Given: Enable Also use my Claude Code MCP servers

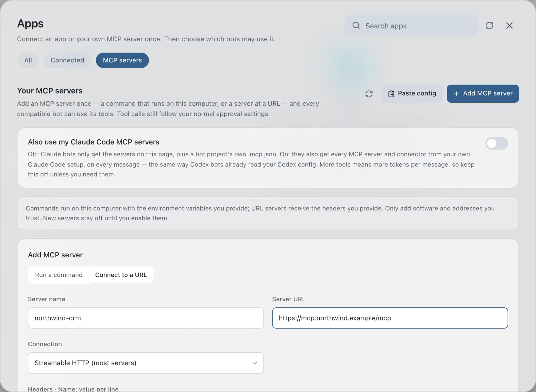Looking at the screenshot, I should click(496, 143).
